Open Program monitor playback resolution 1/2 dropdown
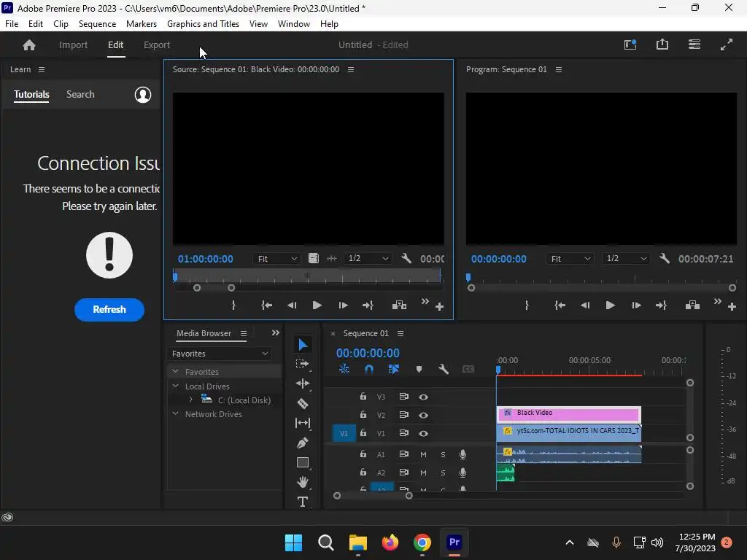747x560 pixels. click(626, 259)
